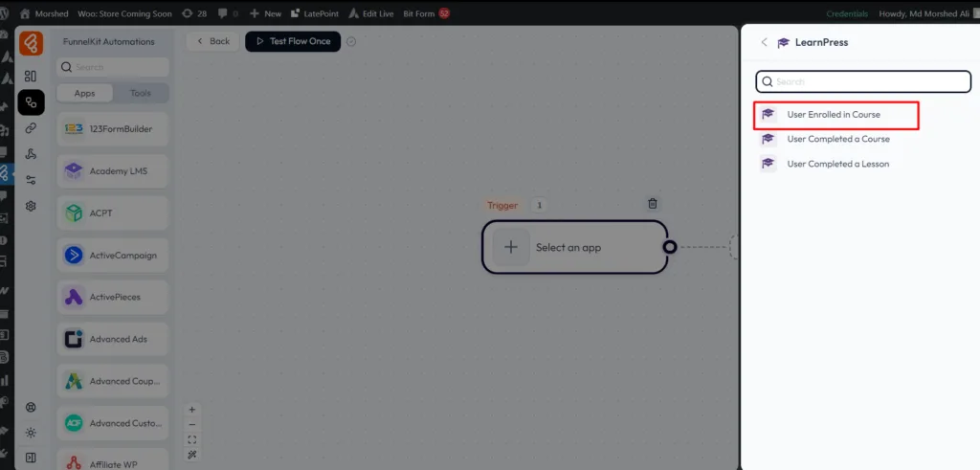Select the Advanced Coupons app
980x470 pixels.
(x=113, y=381)
